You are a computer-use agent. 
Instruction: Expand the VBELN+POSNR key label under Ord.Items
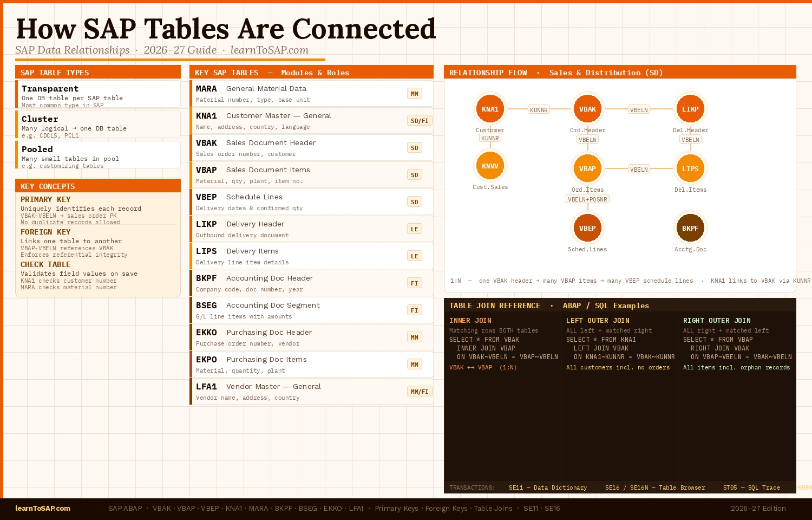(x=587, y=199)
